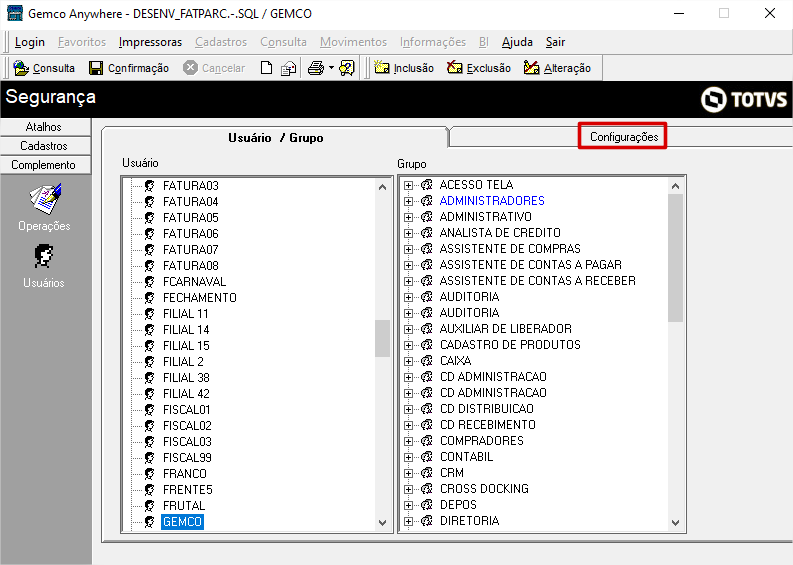This screenshot has width=793, height=565.
Task: Click the user icon beside FRANCO
Action: pyautogui.click(x=149, y=473)
